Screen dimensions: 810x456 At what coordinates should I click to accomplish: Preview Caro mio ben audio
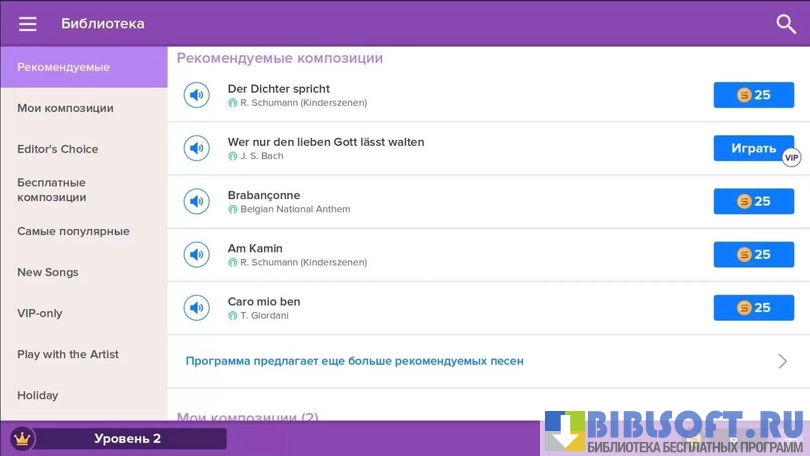point(196,307)
